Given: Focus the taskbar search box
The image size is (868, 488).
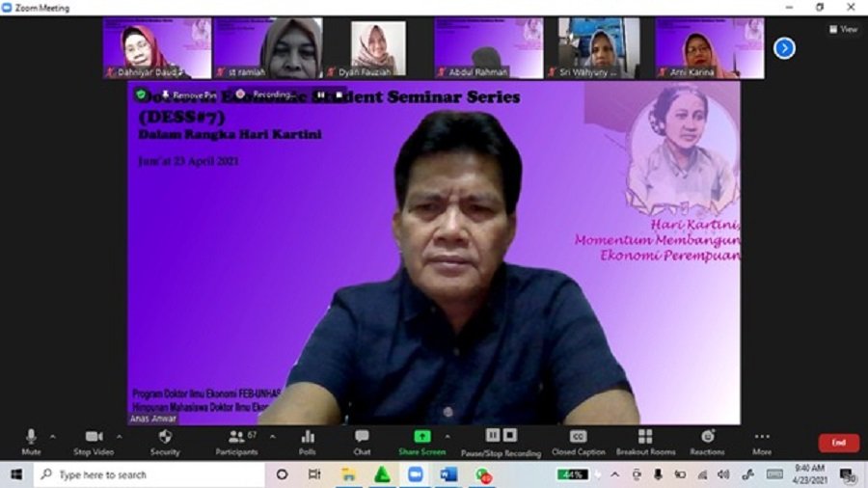Looking at the screenshot, I should (149, 474).
